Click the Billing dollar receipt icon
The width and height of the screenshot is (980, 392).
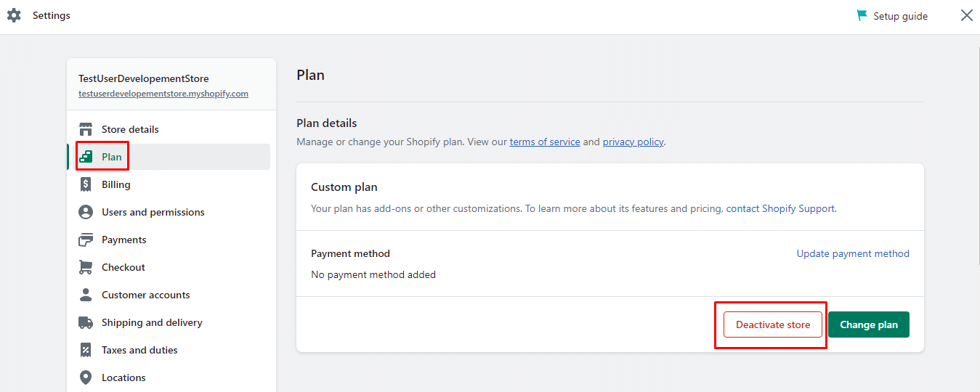(x=86, y=184)
